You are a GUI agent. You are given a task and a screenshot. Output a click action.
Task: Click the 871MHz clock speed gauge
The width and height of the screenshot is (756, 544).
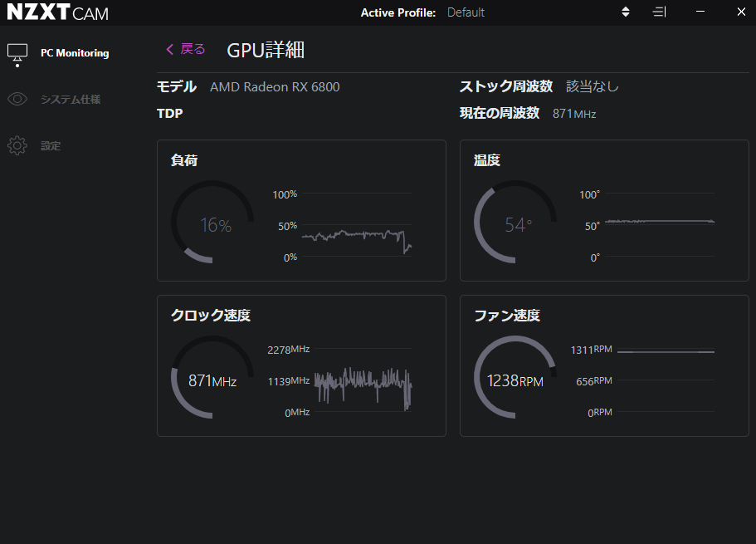[212, 377]
